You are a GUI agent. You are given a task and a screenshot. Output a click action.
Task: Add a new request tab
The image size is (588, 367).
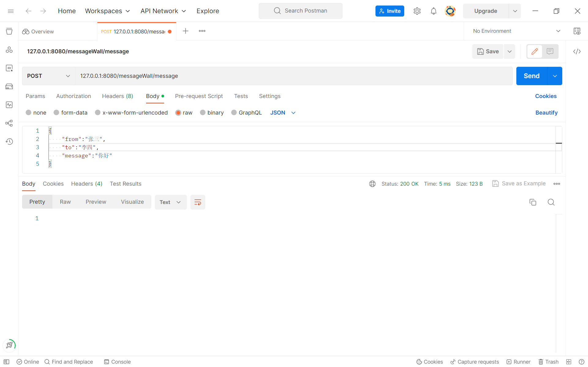pyautogui.click(x=186, y=31)
